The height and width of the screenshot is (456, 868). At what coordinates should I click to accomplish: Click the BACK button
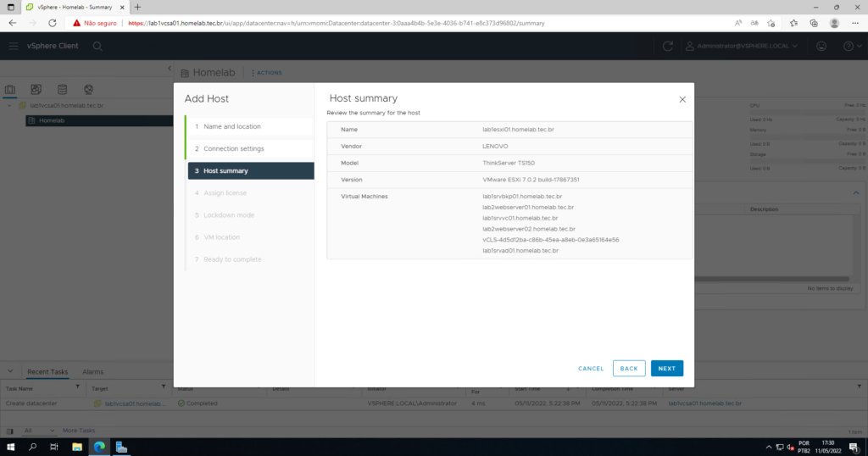click(x=629, y=369)
